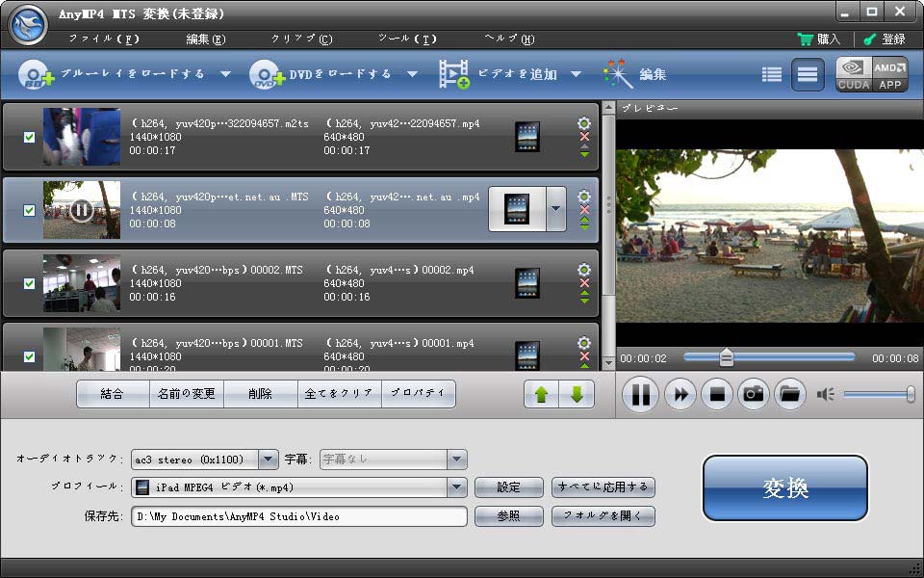924x578 pixels.
Task: Open the ヘルプ(H) menu
Action: tap(509, 39)
